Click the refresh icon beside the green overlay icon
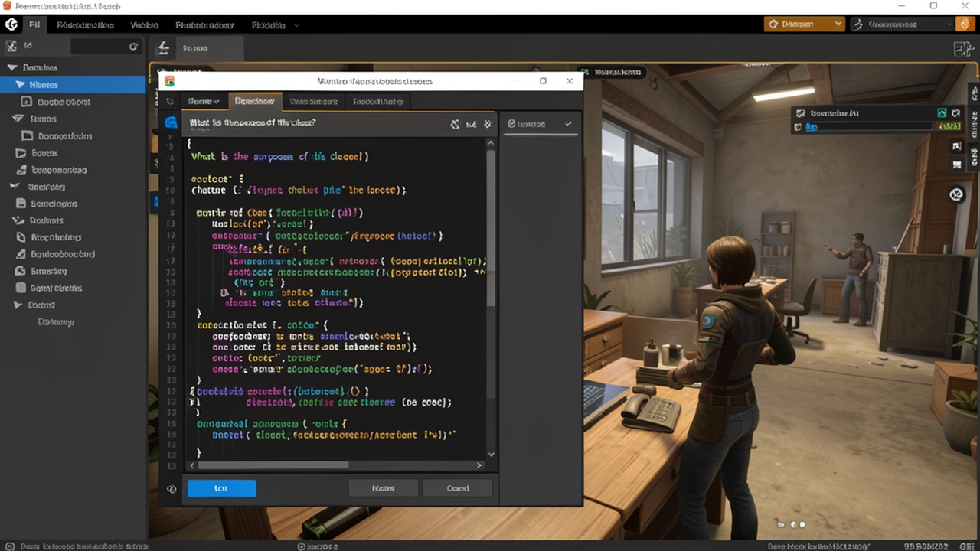980x551 pixels. click(x=956, y=113)
